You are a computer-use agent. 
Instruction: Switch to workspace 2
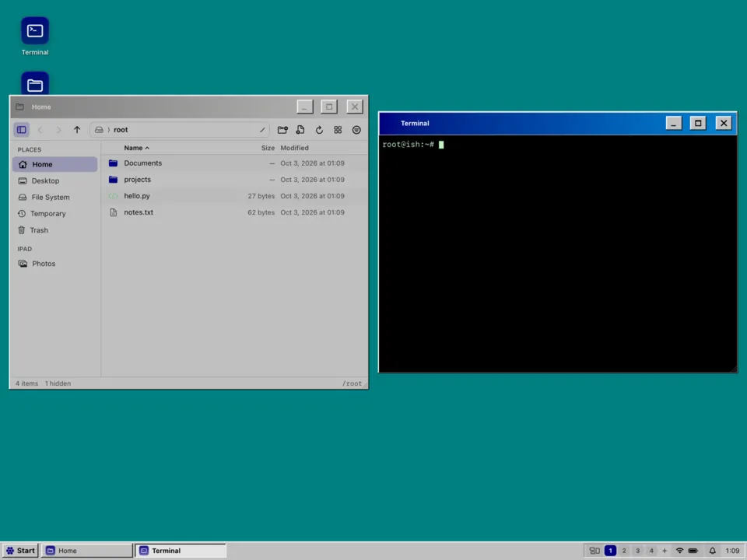[624, 551]
